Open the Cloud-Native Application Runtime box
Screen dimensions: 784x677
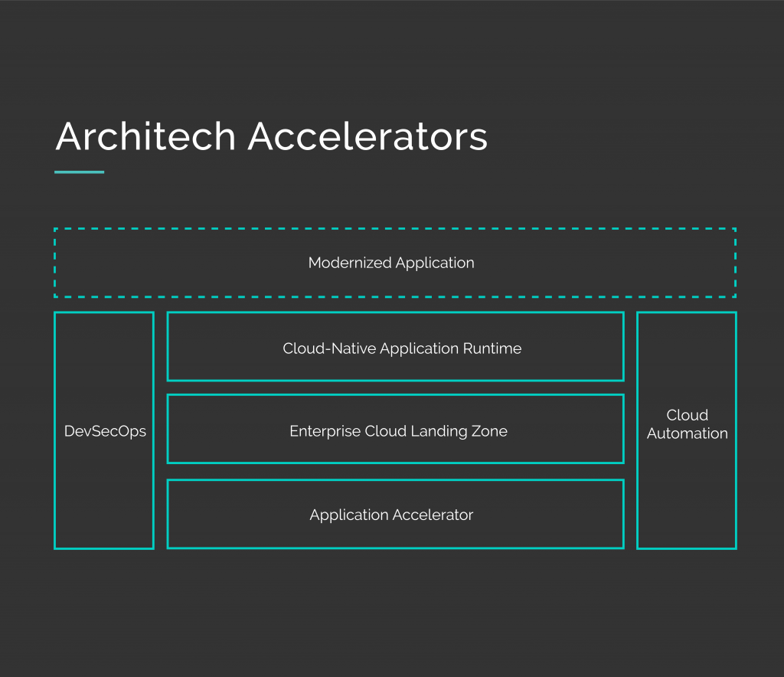(x=395, y=348)
